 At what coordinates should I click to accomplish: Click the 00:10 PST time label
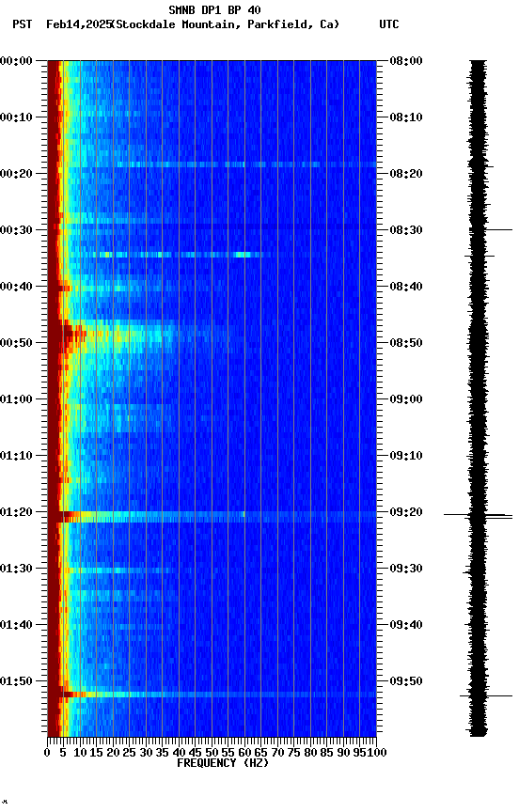click(16, 117)
